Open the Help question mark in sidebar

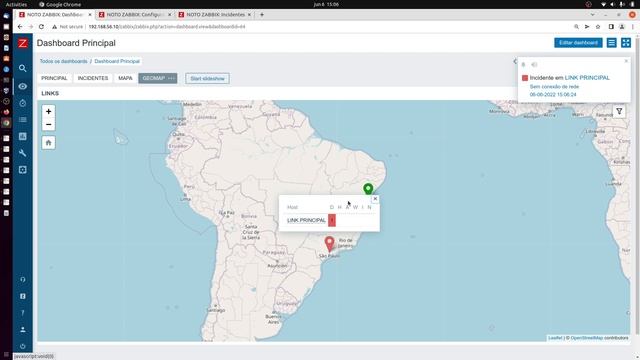point(23,313)
